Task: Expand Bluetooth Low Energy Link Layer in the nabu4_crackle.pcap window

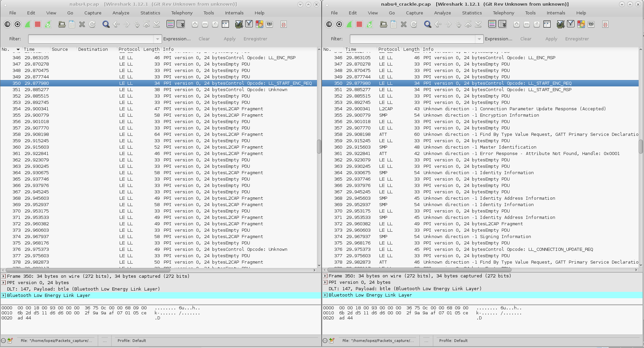Action: (325, 295)
